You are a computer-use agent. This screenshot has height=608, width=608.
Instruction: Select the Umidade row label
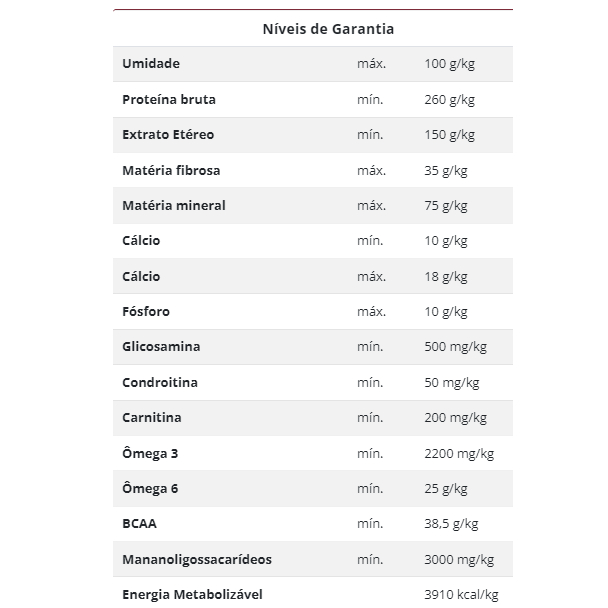pos(151,64)
